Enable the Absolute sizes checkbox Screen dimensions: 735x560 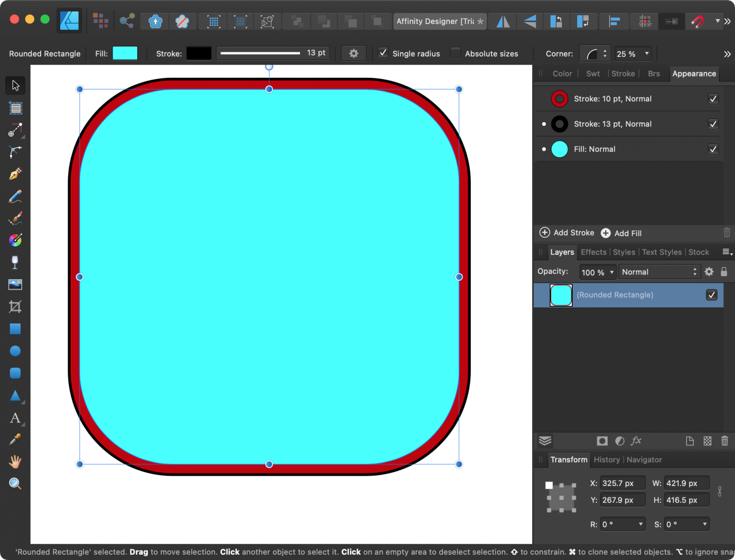455,53
